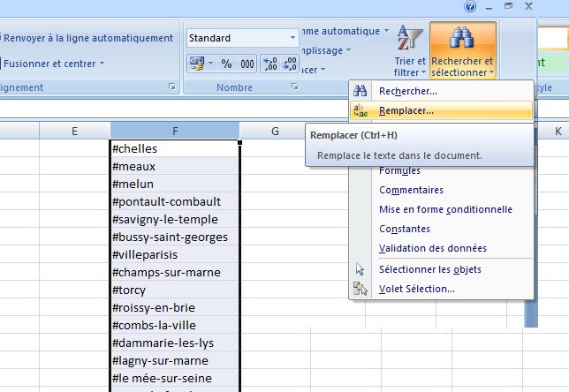Open the Nombre group dialog launcher
569x392 pixels.
pos(295,87)
